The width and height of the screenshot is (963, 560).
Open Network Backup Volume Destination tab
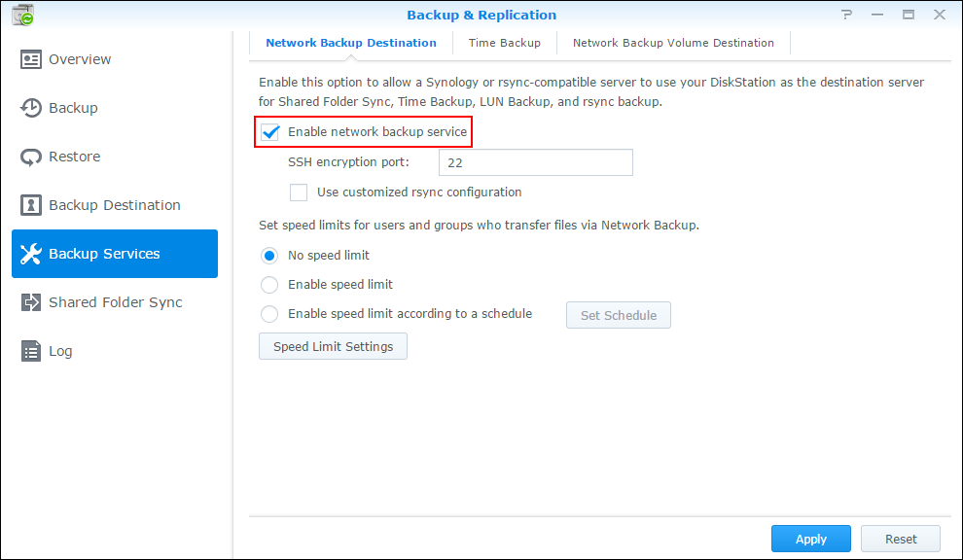tap(673, 43)
